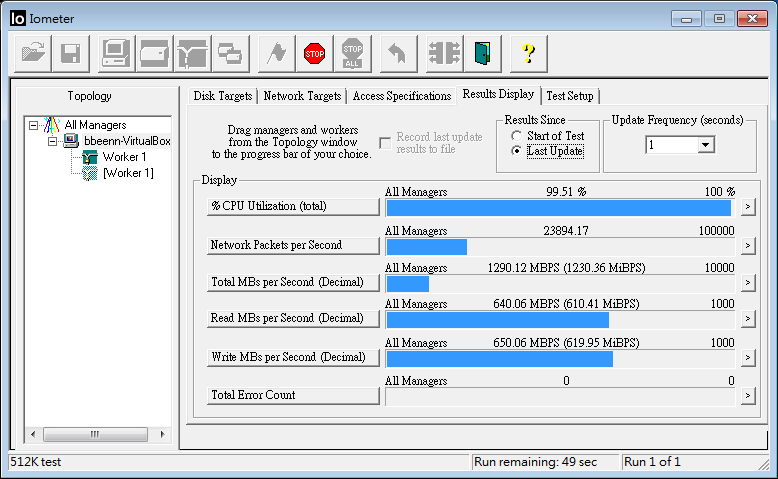Click Total Error Count button
Viewport: 778px width, 479px height.
(293, 396)
